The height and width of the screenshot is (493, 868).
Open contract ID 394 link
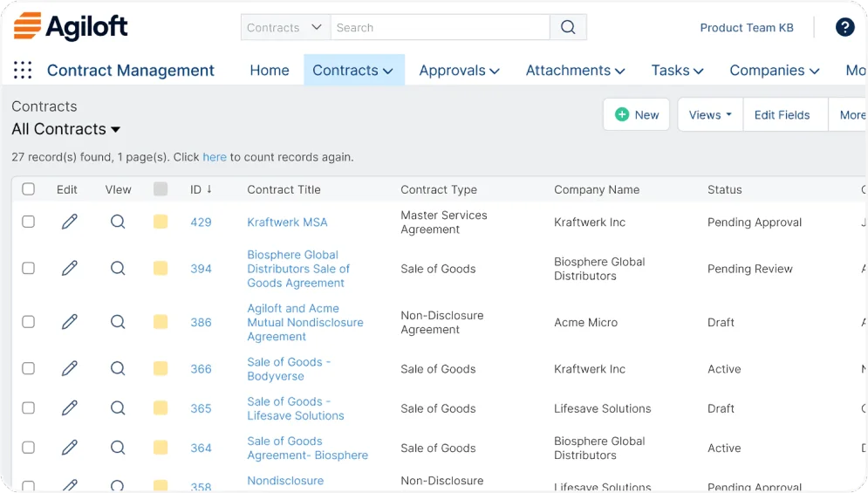[x=201, y=269]
